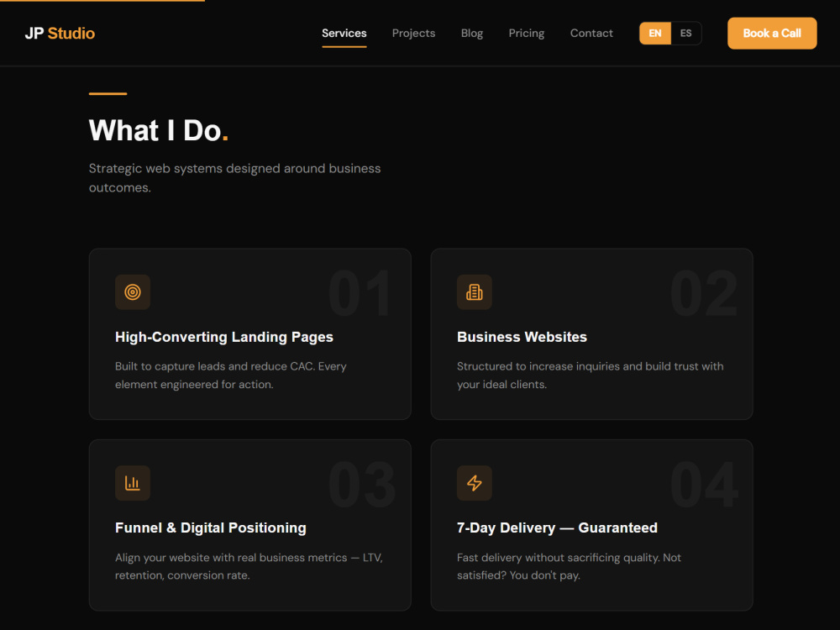
Task: Click the target icon on Landing Pages card
Action: (133, 292)
